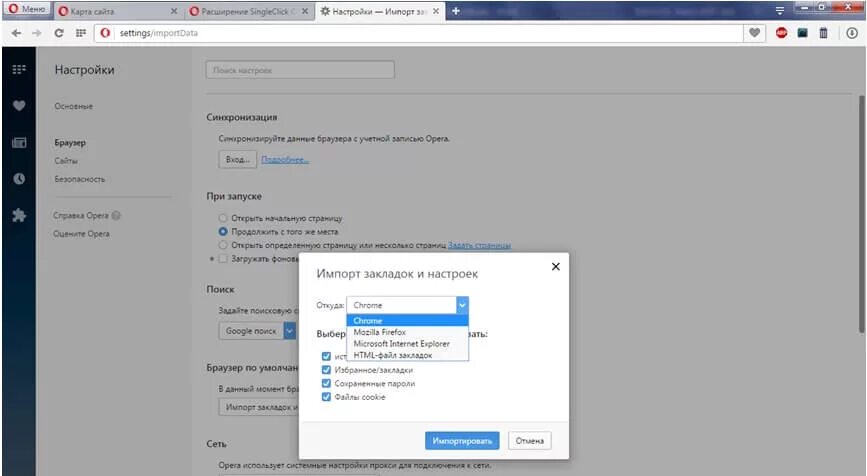Viewport: 867px width, 476px height.
Task: Open Задать страницы link
Action: pos(479,245)
